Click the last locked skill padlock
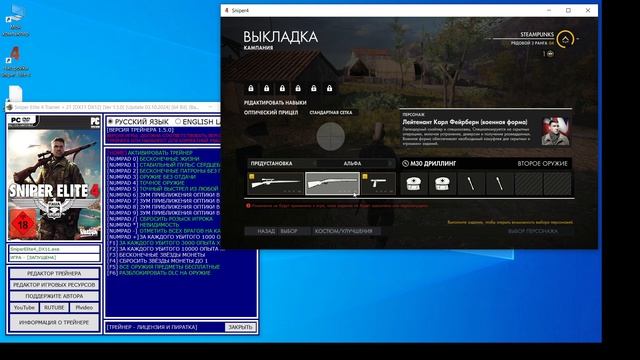Image resolution: width=640 pixels, height=360 pixels. tap(329, 88)
